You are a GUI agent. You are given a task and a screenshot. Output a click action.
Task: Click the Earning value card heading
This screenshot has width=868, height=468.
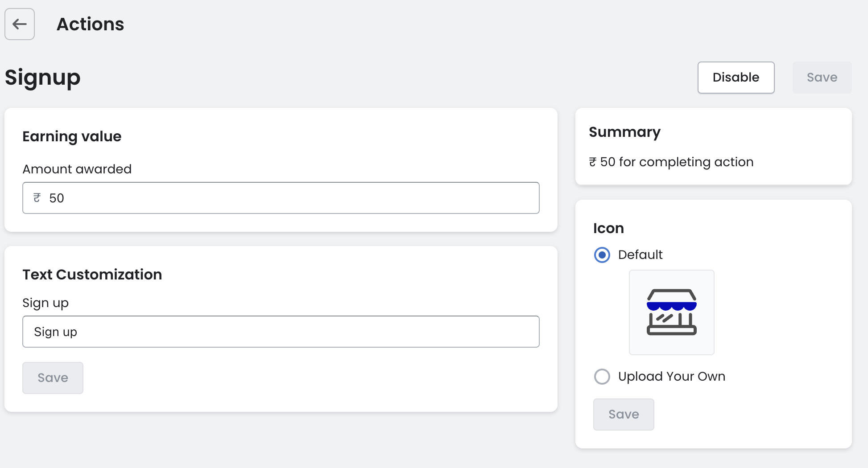tap(72, 136)
